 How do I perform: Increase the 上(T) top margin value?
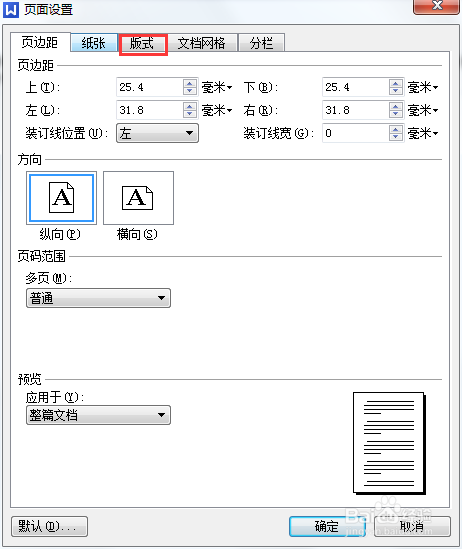coord(190,83)
